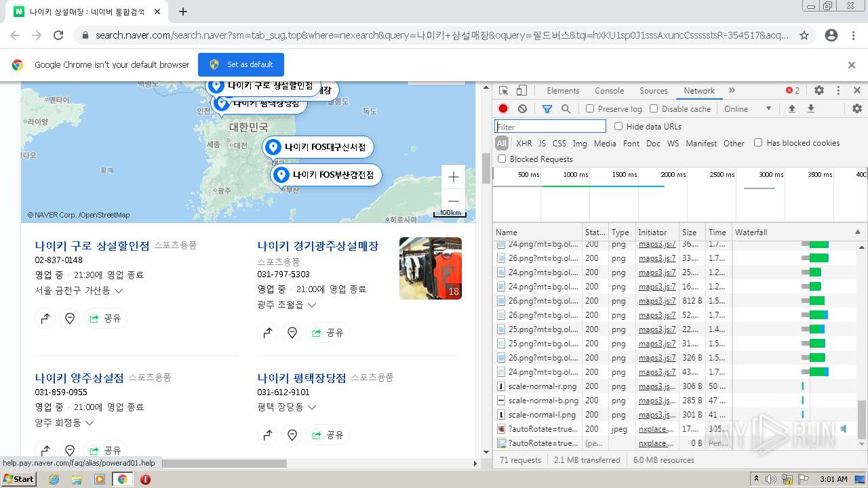Check Hide data URLs
Viewport: 868px width, 488px height.
618,126
